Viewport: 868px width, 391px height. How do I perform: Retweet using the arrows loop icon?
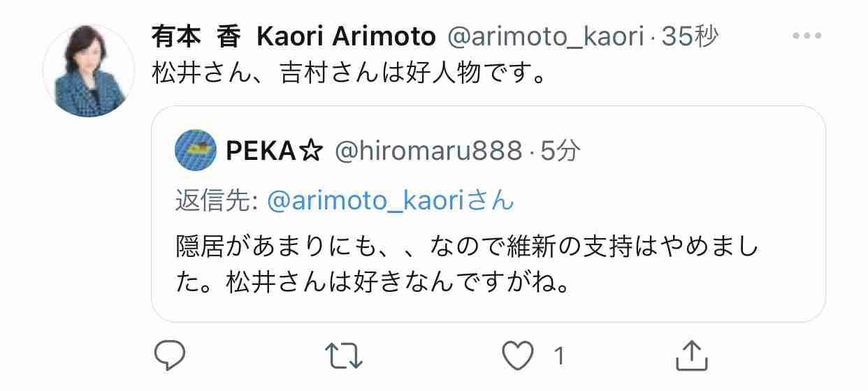(345, 356)
